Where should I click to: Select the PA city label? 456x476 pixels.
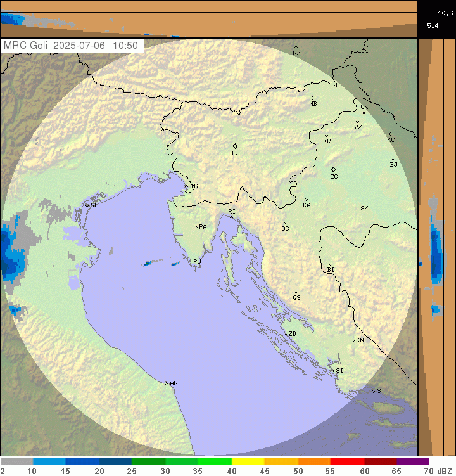tap(203, 227)
